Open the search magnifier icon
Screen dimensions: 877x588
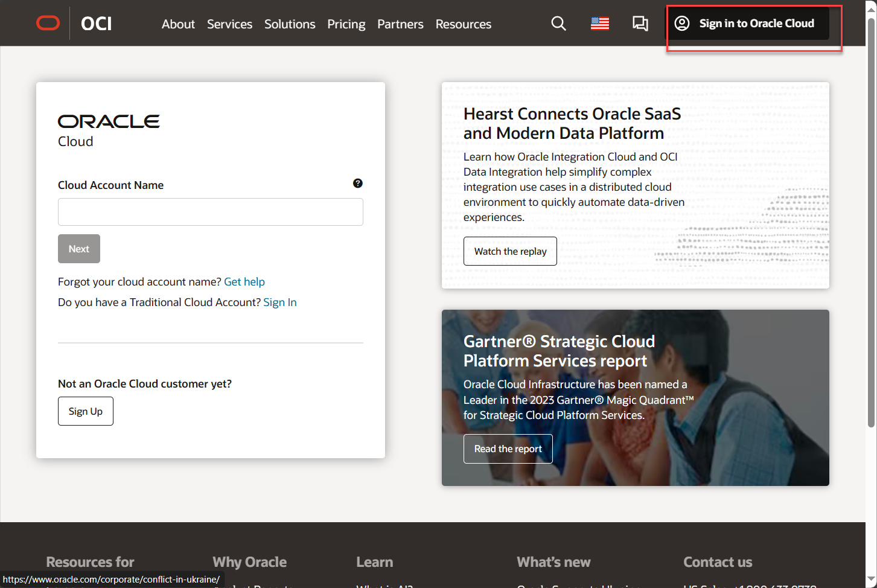tap(558, 23)
